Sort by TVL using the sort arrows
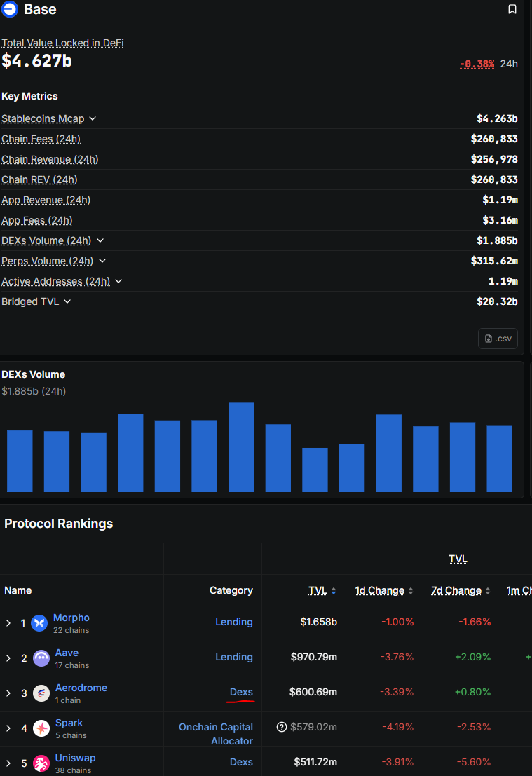 334,591
